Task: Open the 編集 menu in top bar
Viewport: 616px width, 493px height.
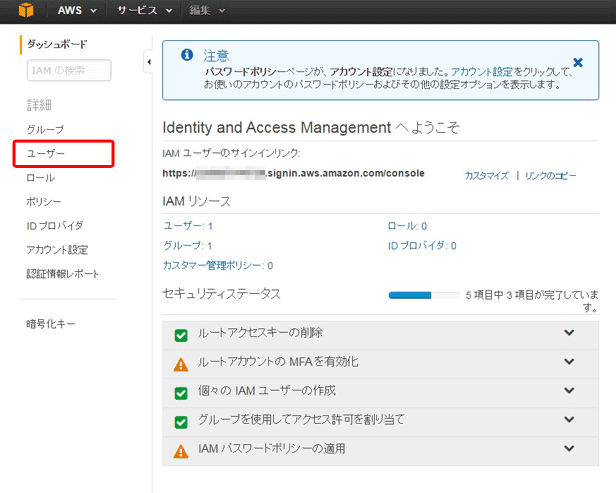Action: 205,11
